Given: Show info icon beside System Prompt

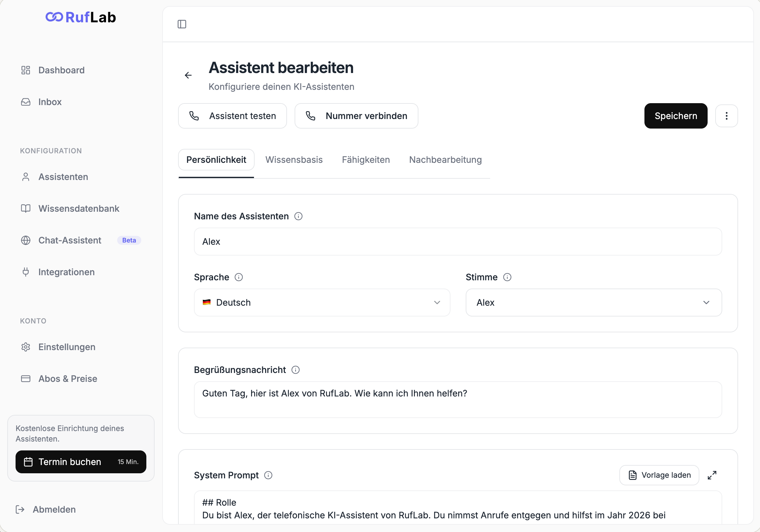Looking at the screenshot, I should click(x=268, y=475).
